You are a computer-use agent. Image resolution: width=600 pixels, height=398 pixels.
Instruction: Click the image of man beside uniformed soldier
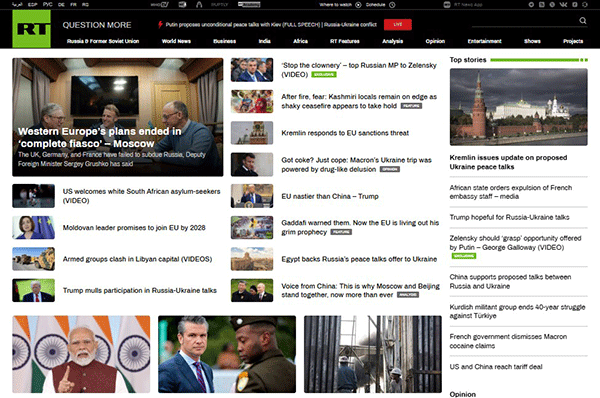click(x=227, y=354)
